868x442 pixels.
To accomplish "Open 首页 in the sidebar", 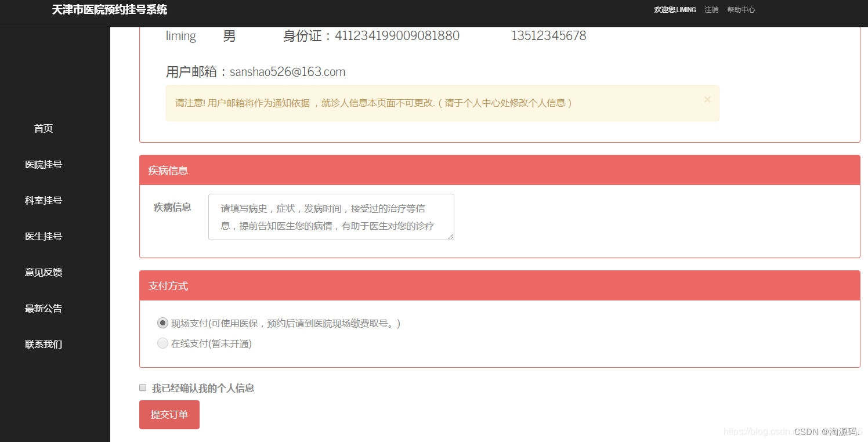I will click(x=44, y=129).
